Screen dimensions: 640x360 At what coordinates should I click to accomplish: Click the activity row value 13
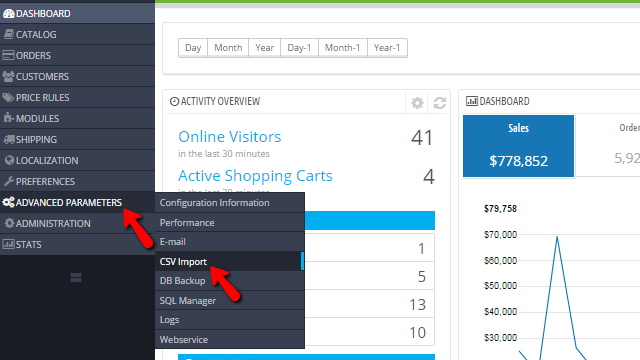pos(417,304)
